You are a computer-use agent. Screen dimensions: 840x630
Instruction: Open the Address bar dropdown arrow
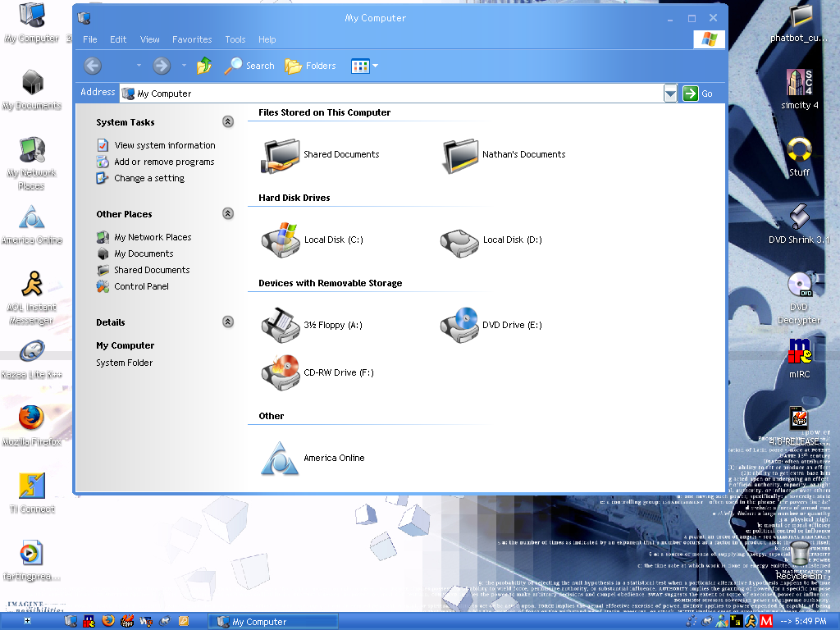coord(670,94)
